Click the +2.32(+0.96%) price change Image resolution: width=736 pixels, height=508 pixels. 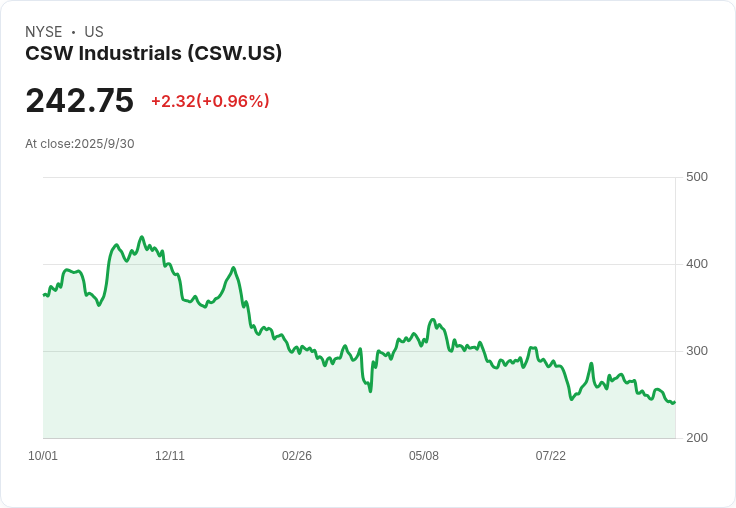click(x=210, y=101)
